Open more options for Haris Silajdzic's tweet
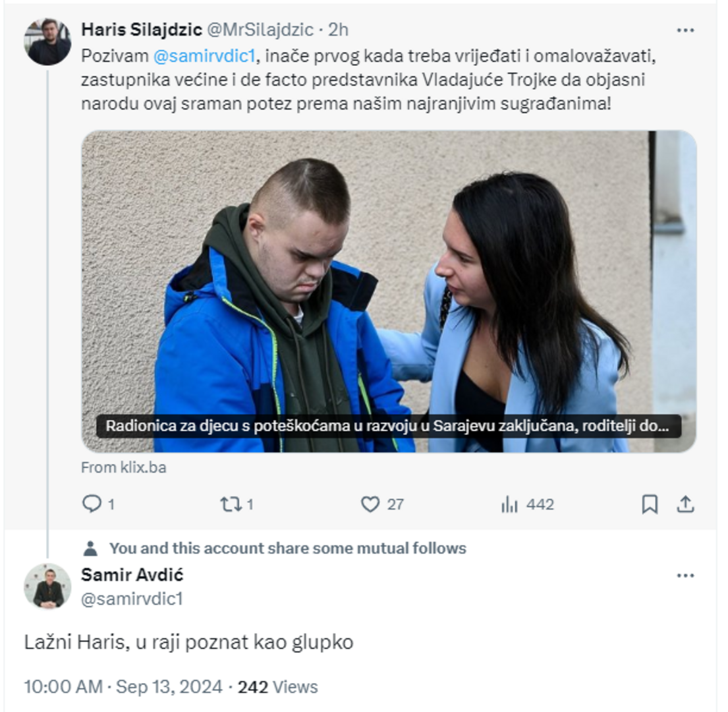 click(685, 30)
